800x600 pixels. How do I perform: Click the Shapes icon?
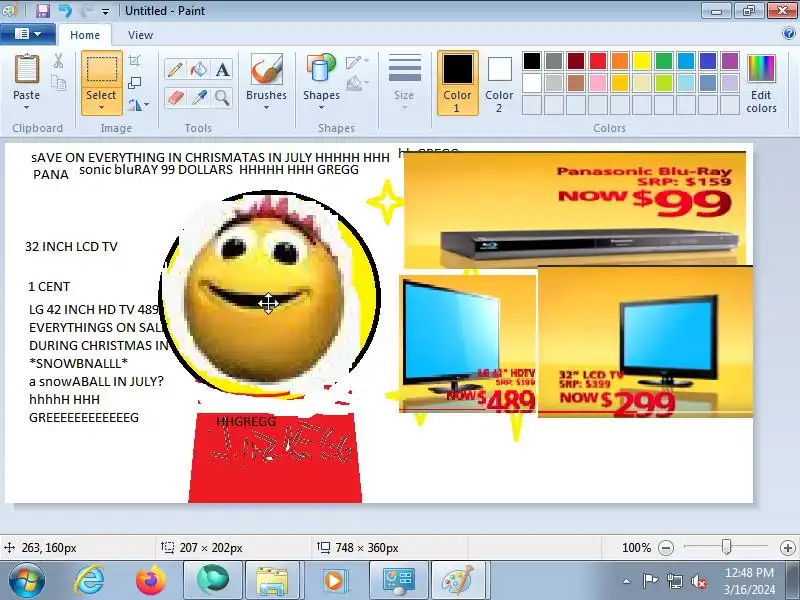[321, 69]
